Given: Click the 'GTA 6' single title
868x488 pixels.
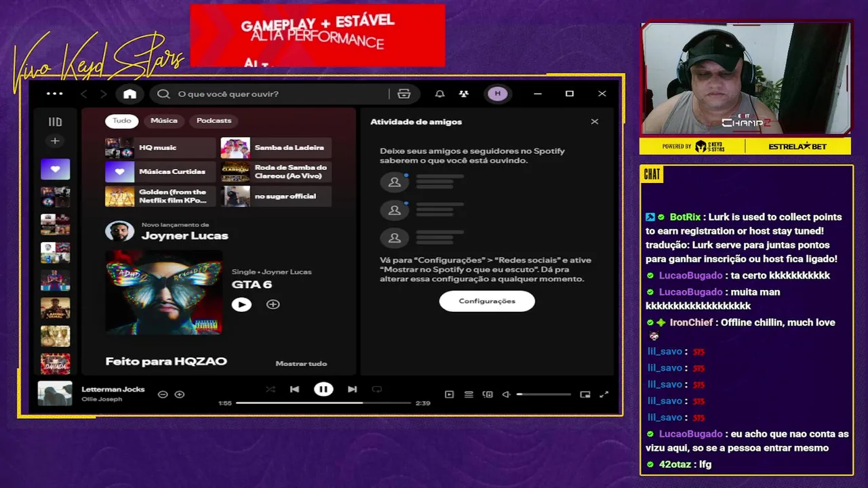Looking at the screenshot, I should 252,285.
